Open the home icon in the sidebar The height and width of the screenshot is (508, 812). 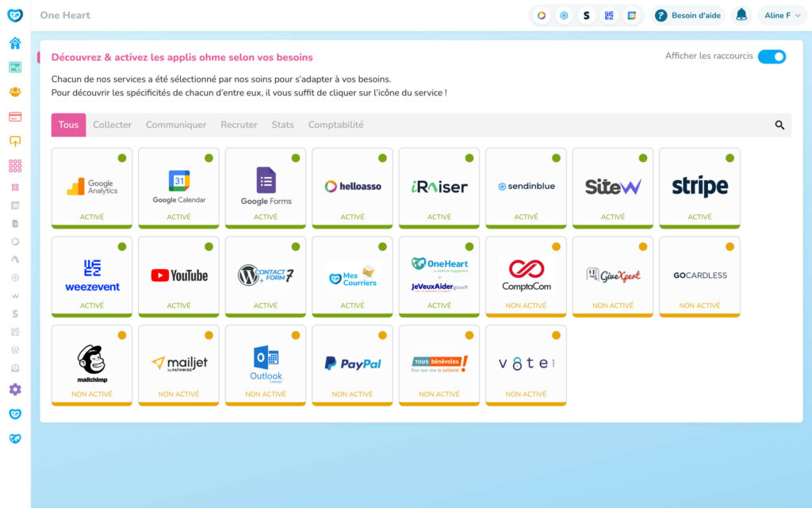coord(15,43)
